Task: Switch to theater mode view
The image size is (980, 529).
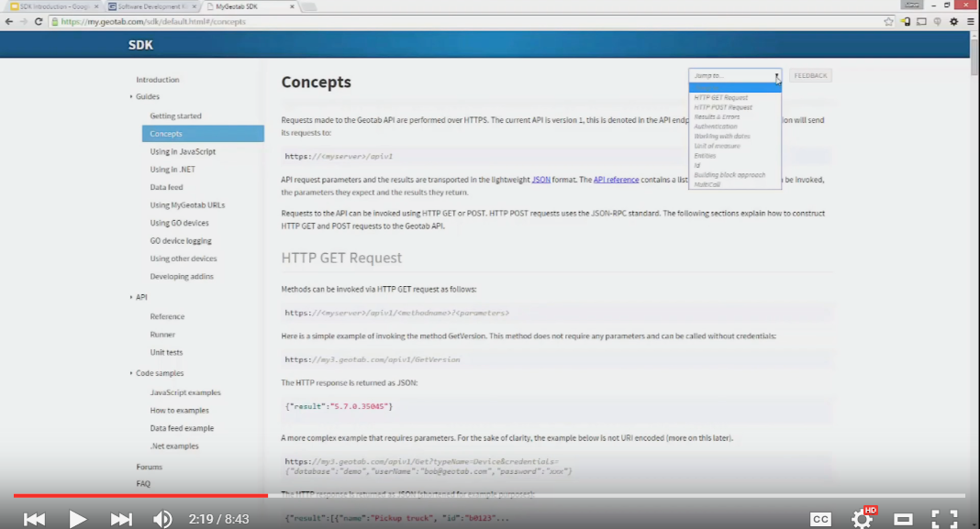Action: click(904, 519)
